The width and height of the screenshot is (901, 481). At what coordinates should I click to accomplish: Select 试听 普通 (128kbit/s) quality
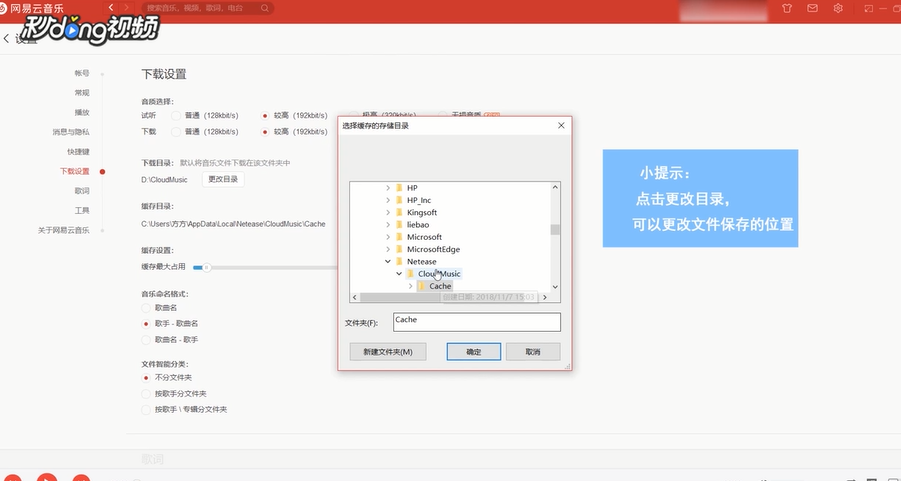[x=176, y=116]
